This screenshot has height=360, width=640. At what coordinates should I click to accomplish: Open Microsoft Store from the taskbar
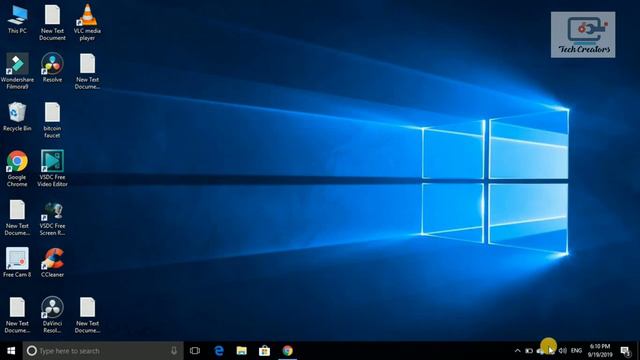pos(264,351)
